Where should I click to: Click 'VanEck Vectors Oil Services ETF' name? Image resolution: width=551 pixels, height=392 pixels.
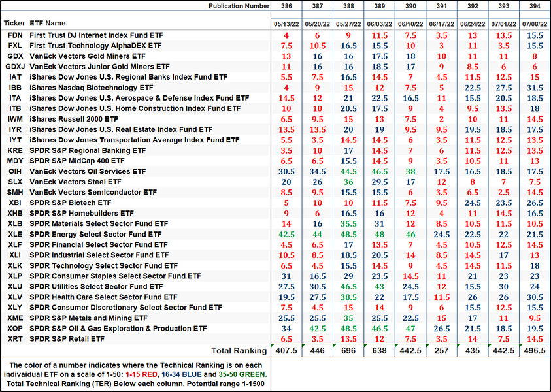click(x=88, y=171)
